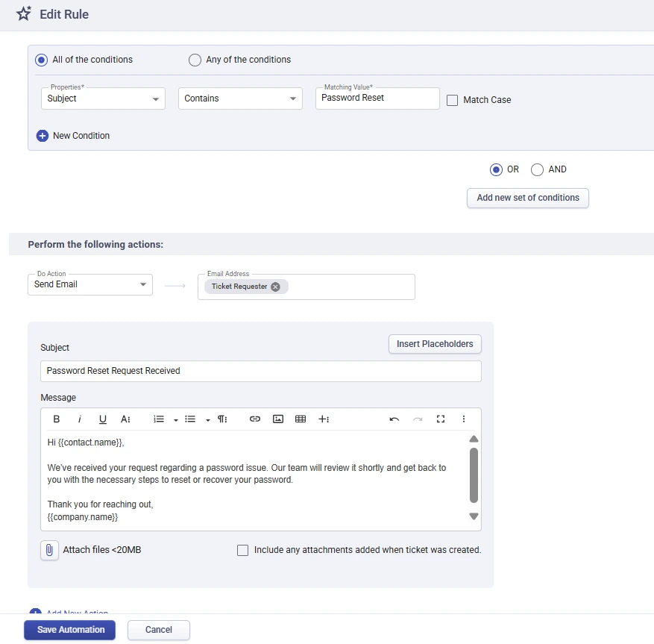Image resolution: width=654 pixels, height=644 pixels.
Task: Select the AND radio button
Action: pyautogui.click(x=536, y=169)
